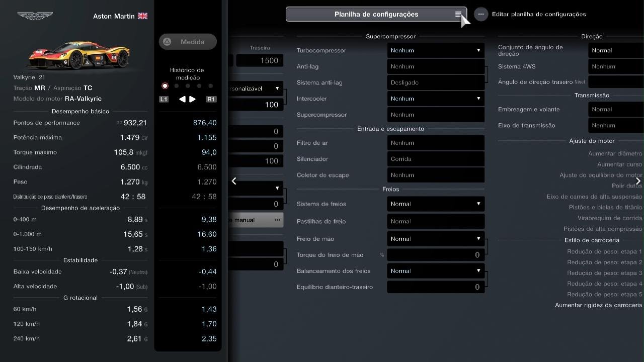Screen dimensions: 644x362
Task: Select Redução de peso: etapa 3
Action: 604,273
